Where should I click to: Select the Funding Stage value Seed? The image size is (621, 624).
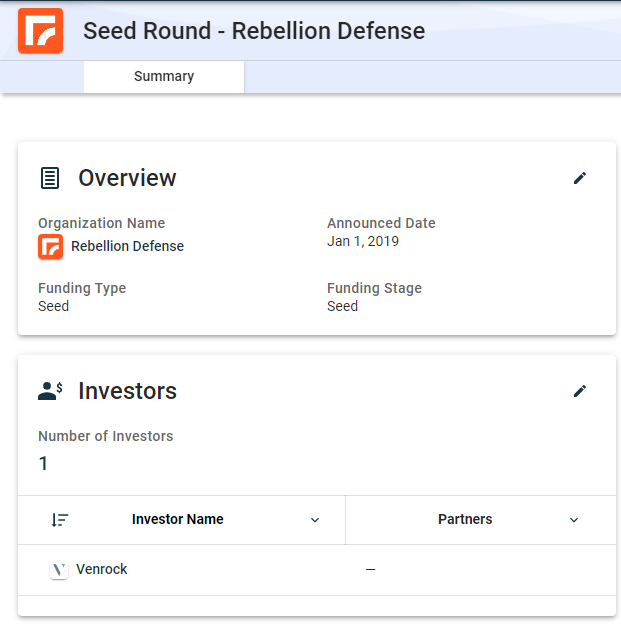(x=342, y=306)
